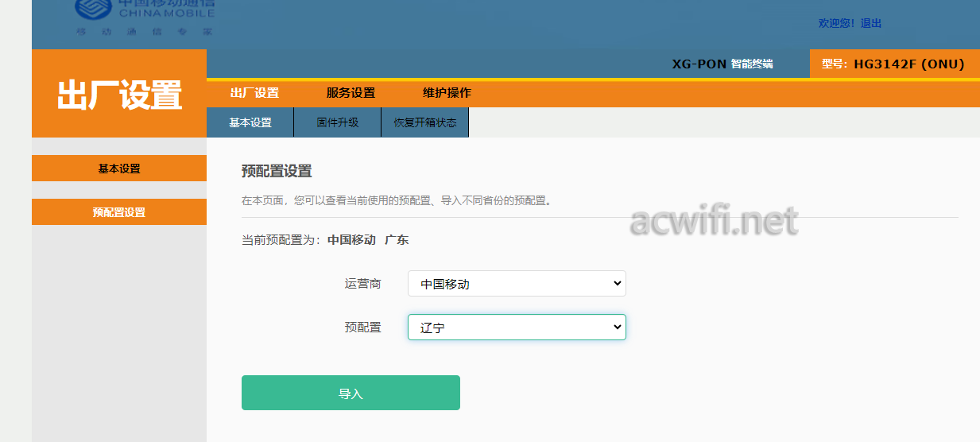
Task: Select 基本设置 in the left sidebar
Action: pyautogui.click(x=119, y=169)
